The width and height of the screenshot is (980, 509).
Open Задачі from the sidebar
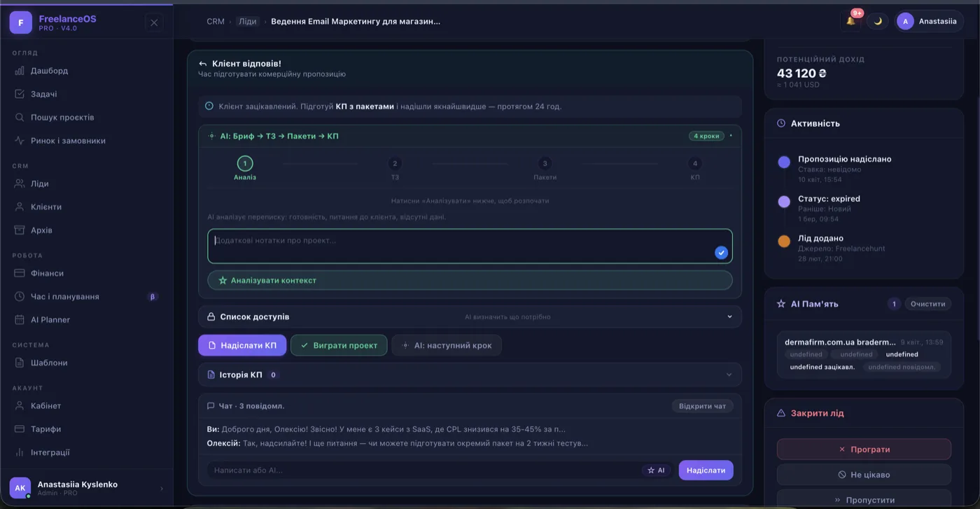coord(45,93)
